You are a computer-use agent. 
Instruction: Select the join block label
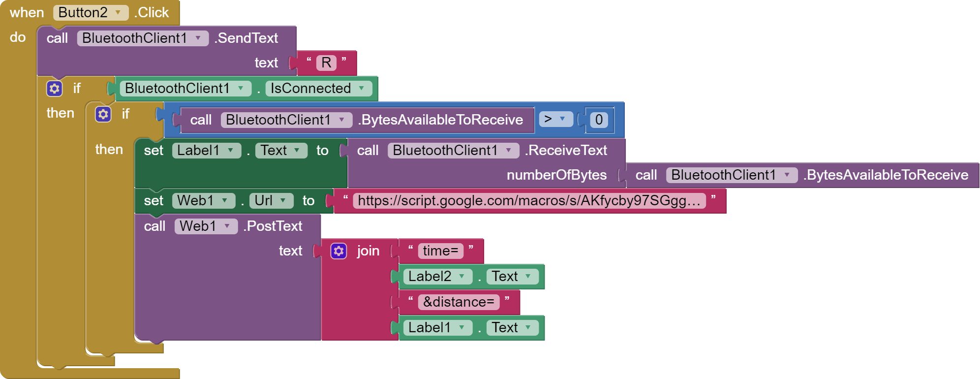pyautogui.click(x=368, y=251)
